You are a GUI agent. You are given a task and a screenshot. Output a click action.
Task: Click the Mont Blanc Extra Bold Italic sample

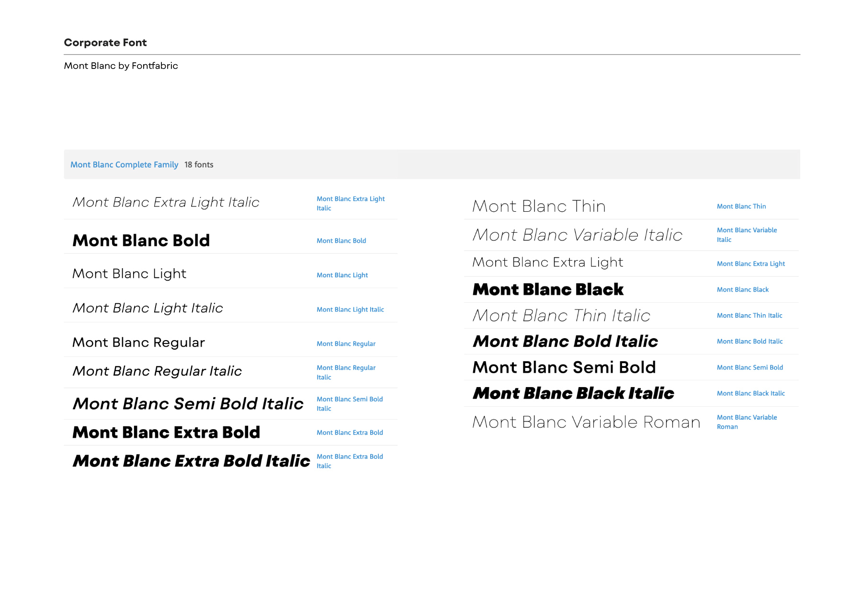192,461
